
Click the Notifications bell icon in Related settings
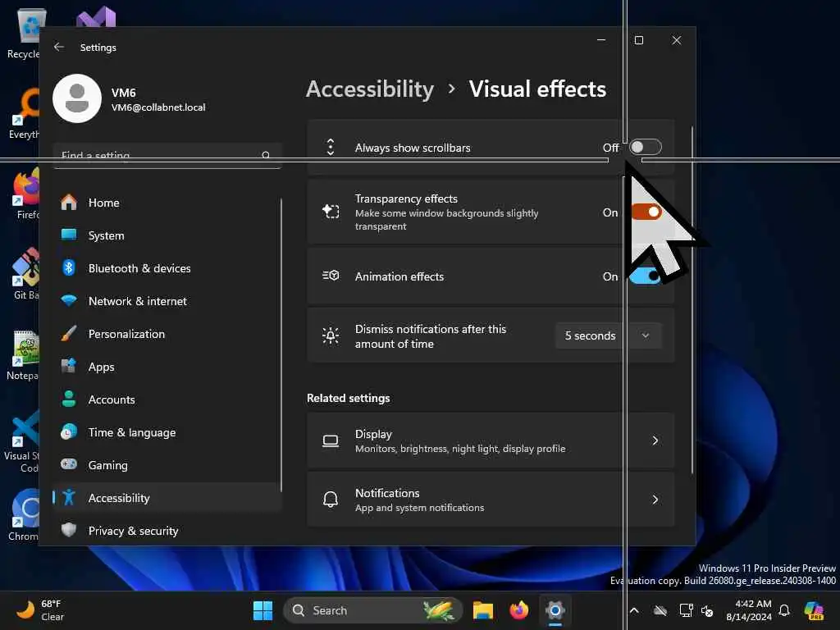coord(331,500)
